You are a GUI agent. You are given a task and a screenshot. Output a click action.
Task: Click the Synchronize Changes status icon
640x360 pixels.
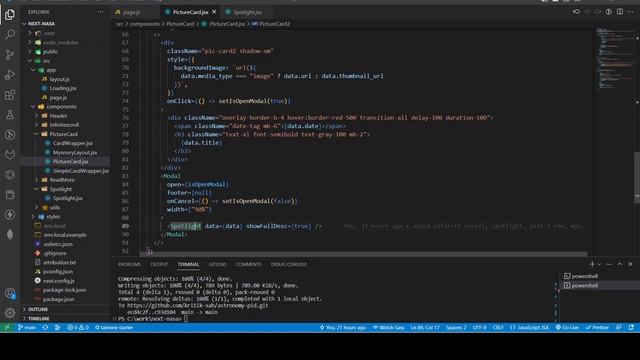coord(45,327)
